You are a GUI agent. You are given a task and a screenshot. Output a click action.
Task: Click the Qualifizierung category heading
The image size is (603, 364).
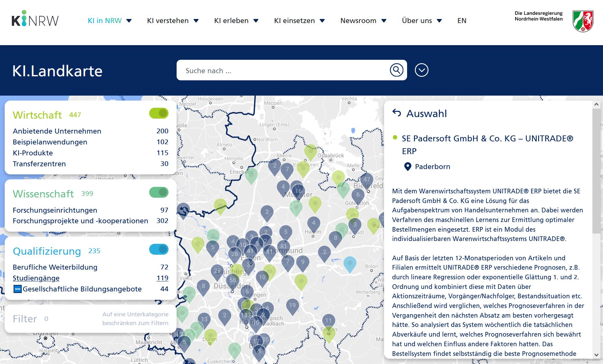click(x=47, y=251)
